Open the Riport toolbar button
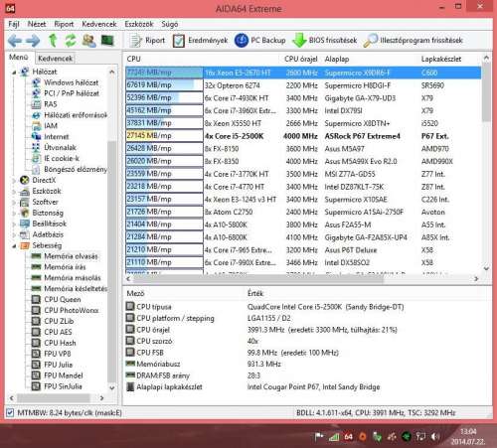 pos(147,41)
